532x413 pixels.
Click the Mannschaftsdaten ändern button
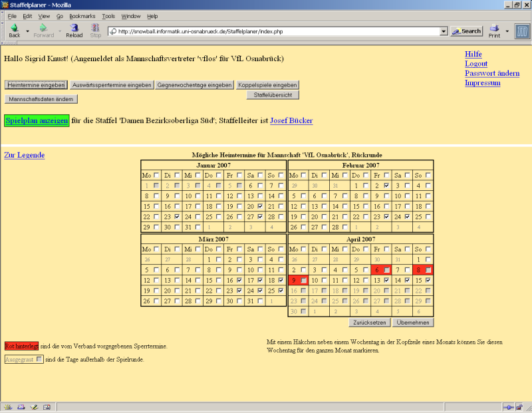pyautogui.click(x=41, y=99)
